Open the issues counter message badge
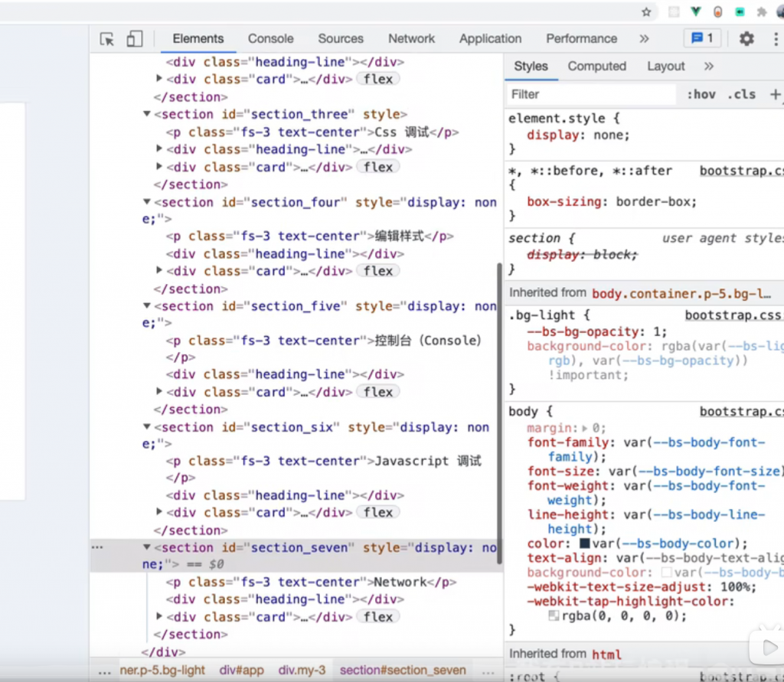 click(702, 38)
